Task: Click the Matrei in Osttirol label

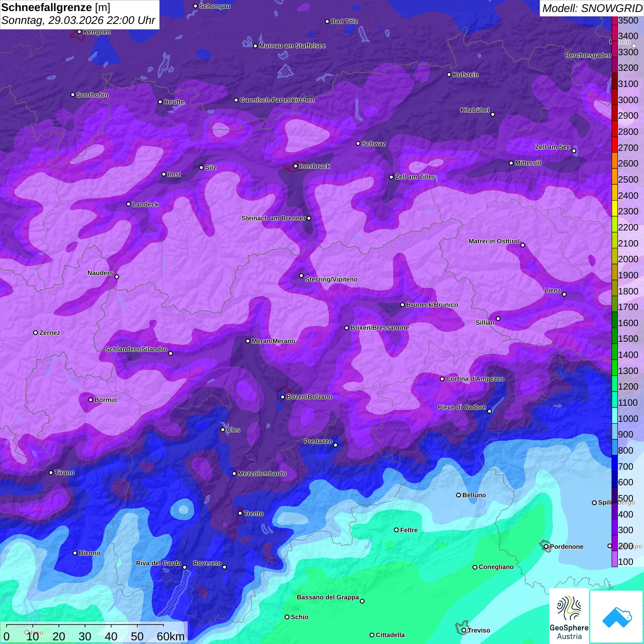Action: pyautogui.click(x=494, y=241)
